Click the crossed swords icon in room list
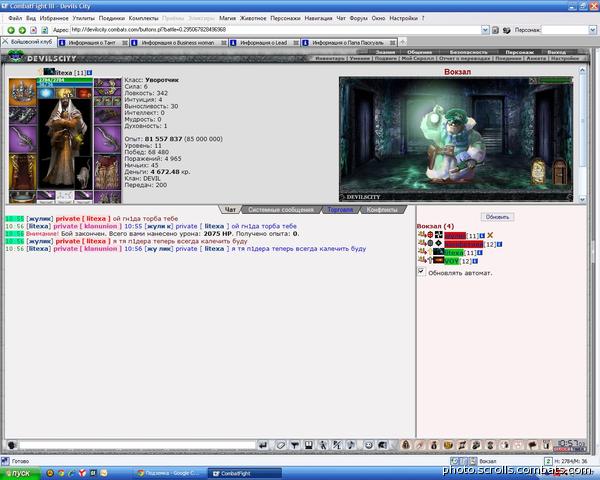The width and height of the screenshot is (600, 480). 490,235
